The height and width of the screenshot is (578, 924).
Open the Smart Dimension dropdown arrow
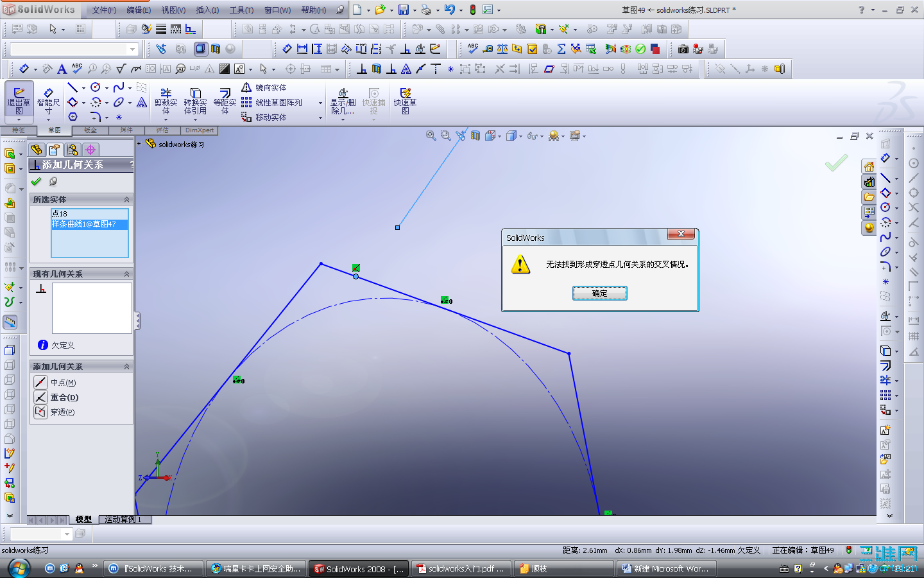[48, 119]
